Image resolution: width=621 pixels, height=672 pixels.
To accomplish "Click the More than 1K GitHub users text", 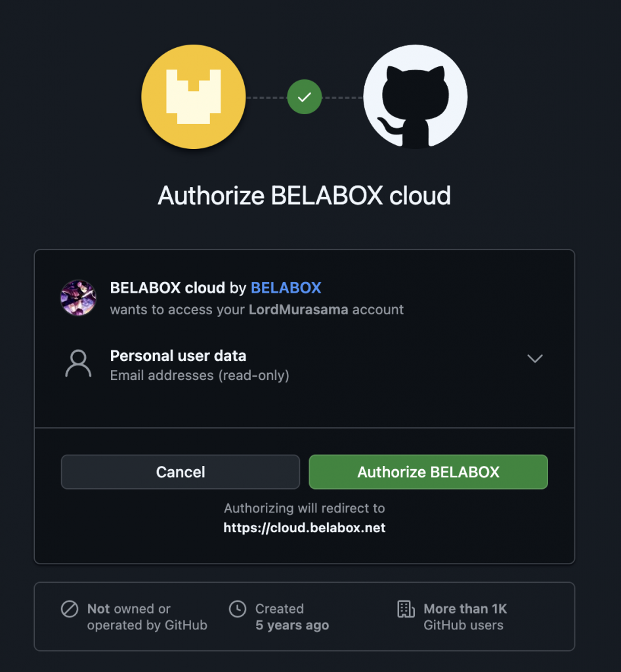I will click(465, 617).
